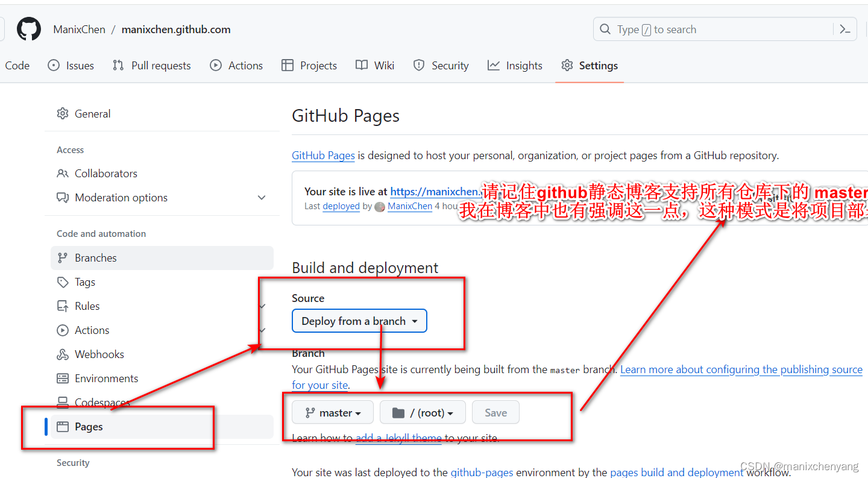
Task: Open Environments in sidebar
Action: (162, 379)
